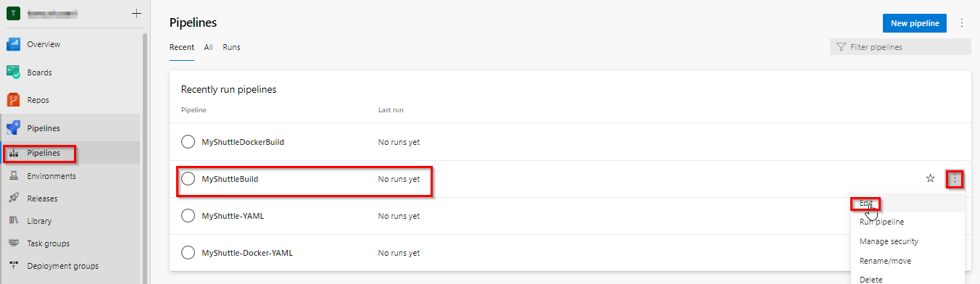
Task: Click the MyShuttleDockerBuild status circle
Action: 188,142
